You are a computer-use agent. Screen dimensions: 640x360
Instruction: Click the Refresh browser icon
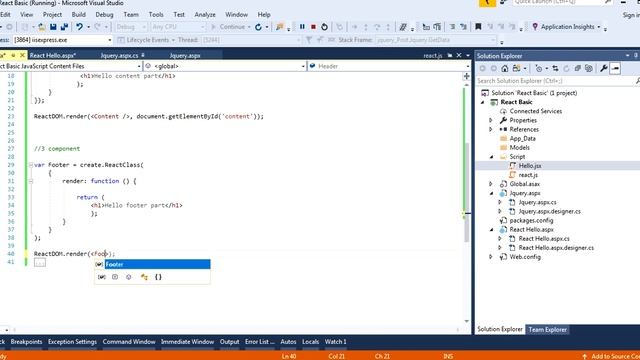click(258, 27)
